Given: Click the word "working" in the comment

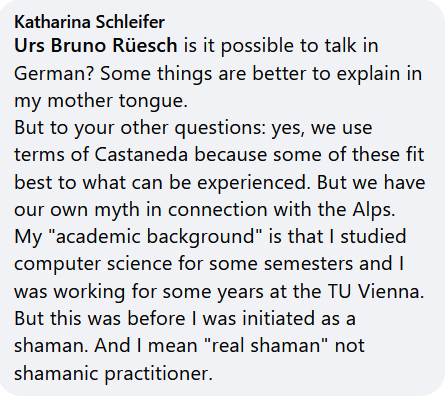Looking at the screenshot, I should pos(89,292).
